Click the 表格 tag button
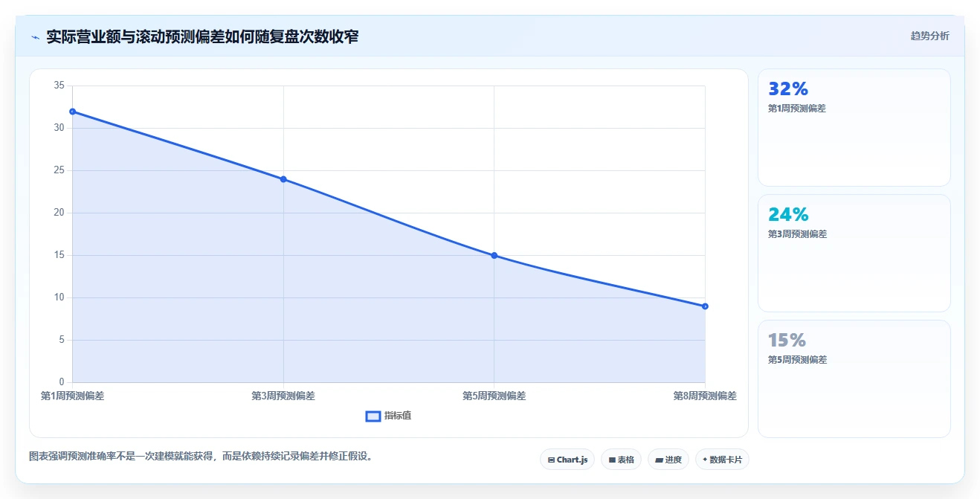Screen dimensions: 980x499 (621, 460)
